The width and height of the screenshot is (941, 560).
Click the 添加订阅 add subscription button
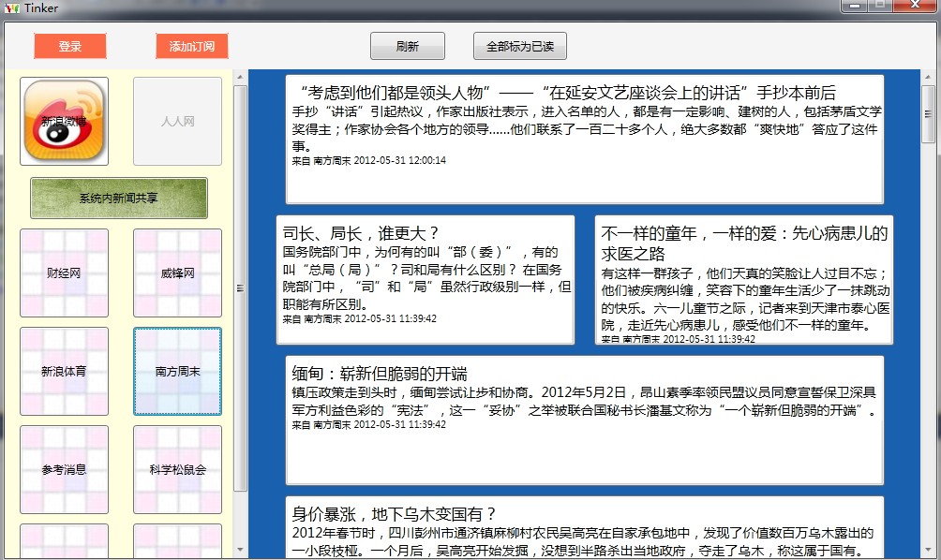[192, 46]
